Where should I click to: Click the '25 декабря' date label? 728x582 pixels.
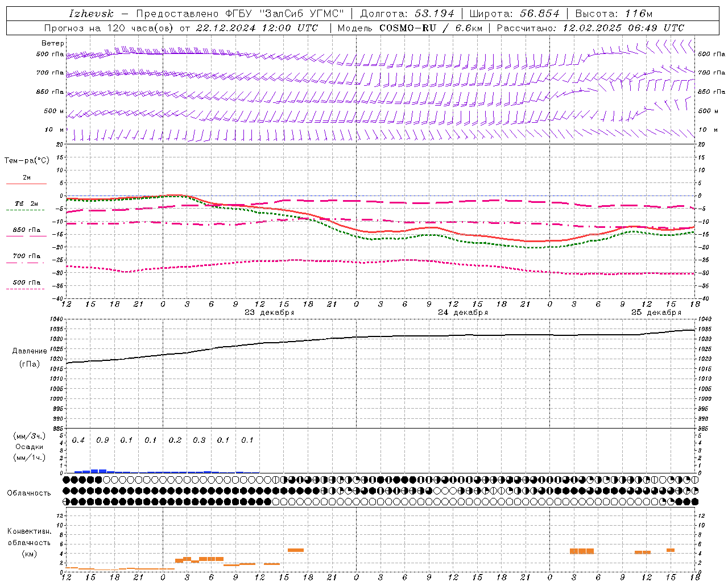(656, 312)
